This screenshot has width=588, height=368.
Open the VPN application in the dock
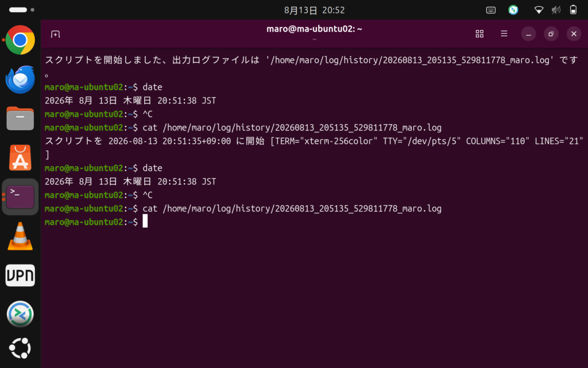pos(20,275)
